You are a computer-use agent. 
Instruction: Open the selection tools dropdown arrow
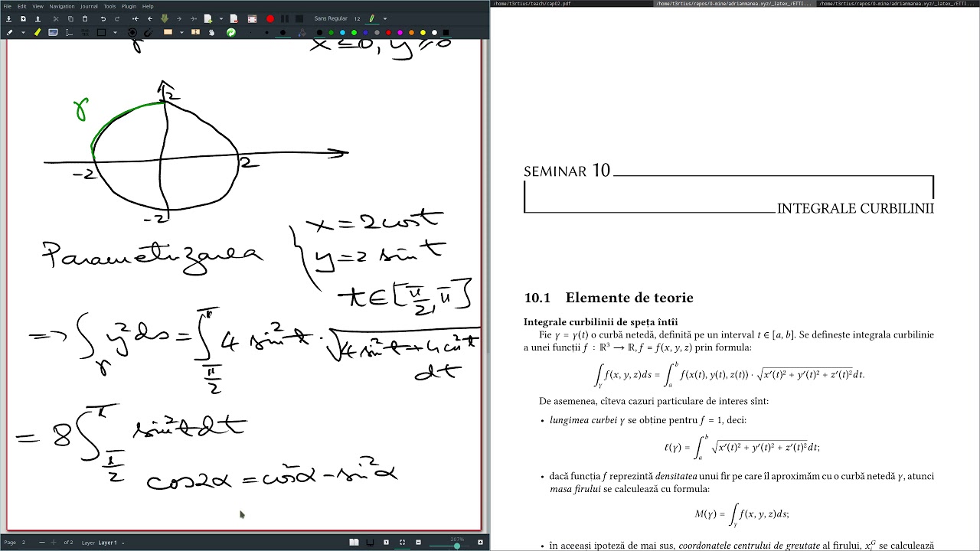181,32
